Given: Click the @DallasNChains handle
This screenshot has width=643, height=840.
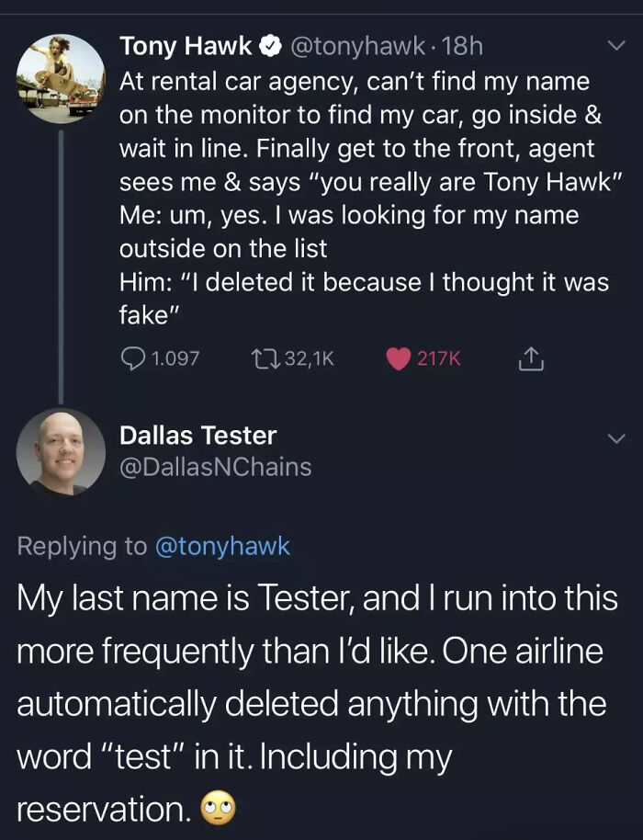Looking at the screenshot, I should (x=215, y=467).
